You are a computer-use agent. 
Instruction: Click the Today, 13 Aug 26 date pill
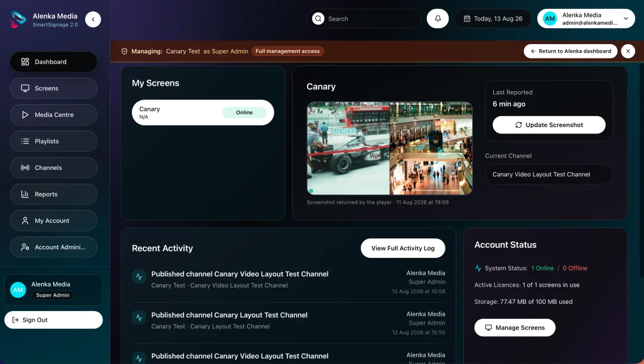click(493, 19)
